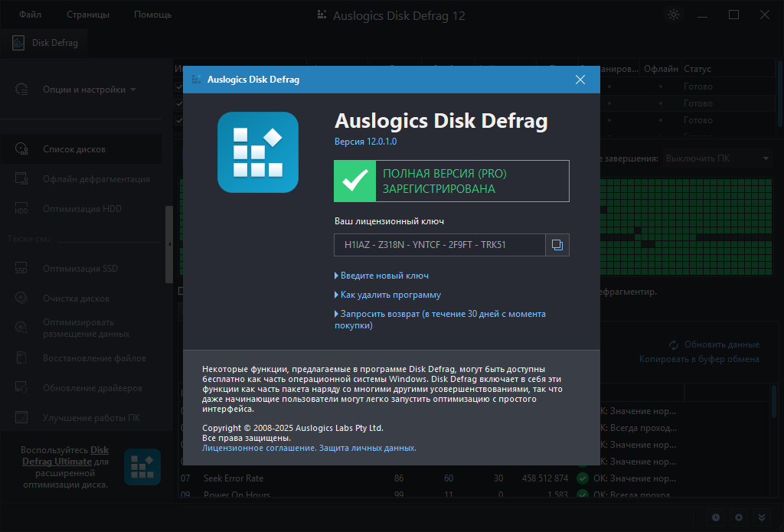Open Оптимизация HDD in the sidebar

[x=81, y=209]
